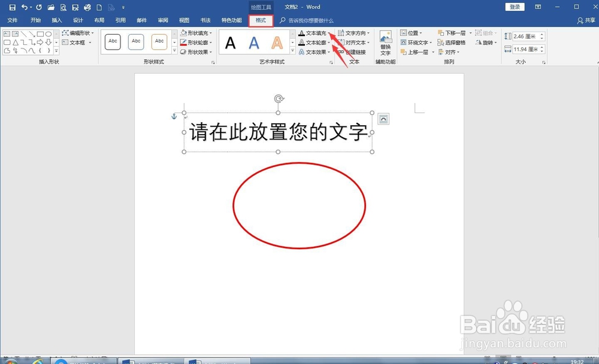Expand the 编辑形状 (Edit Shape) dropdown
This screenshot has height=364, width=599.
(92, 33)
